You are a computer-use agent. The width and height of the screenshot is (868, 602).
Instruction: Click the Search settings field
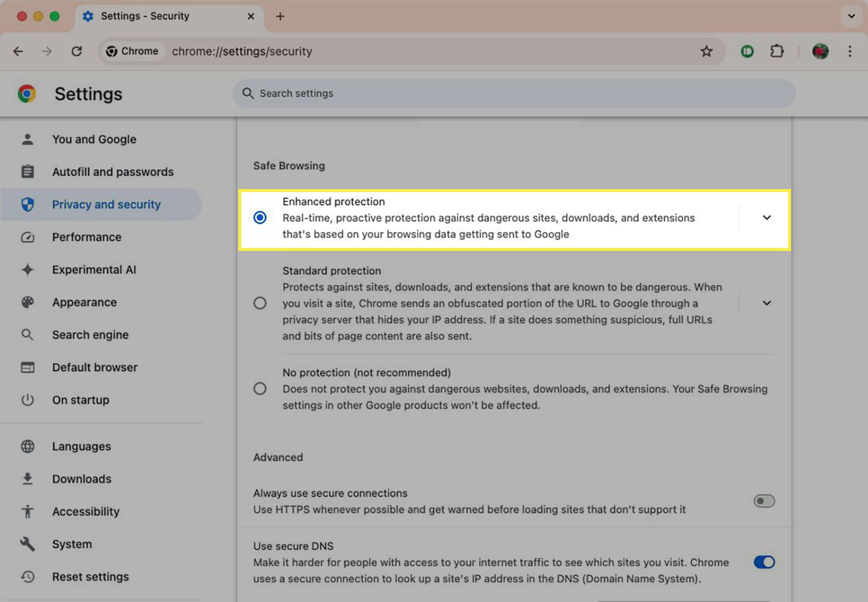(x=514, y=94)
